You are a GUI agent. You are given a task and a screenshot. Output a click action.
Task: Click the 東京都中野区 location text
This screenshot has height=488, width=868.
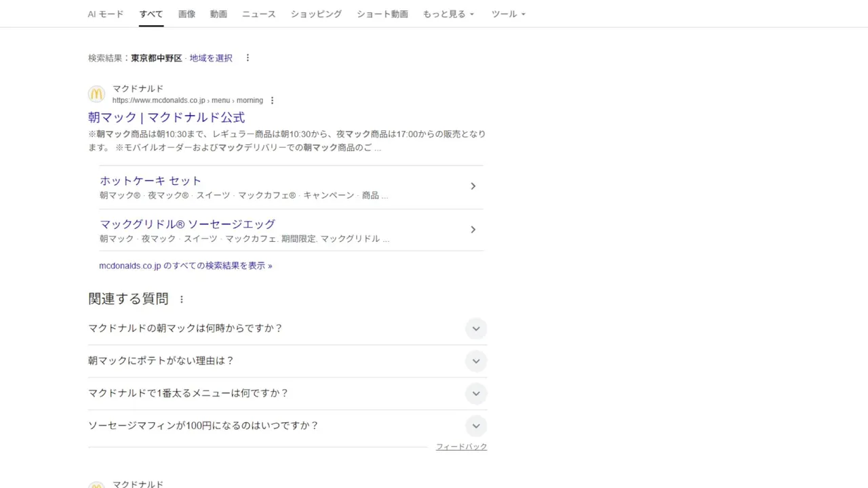click(157, 58)
